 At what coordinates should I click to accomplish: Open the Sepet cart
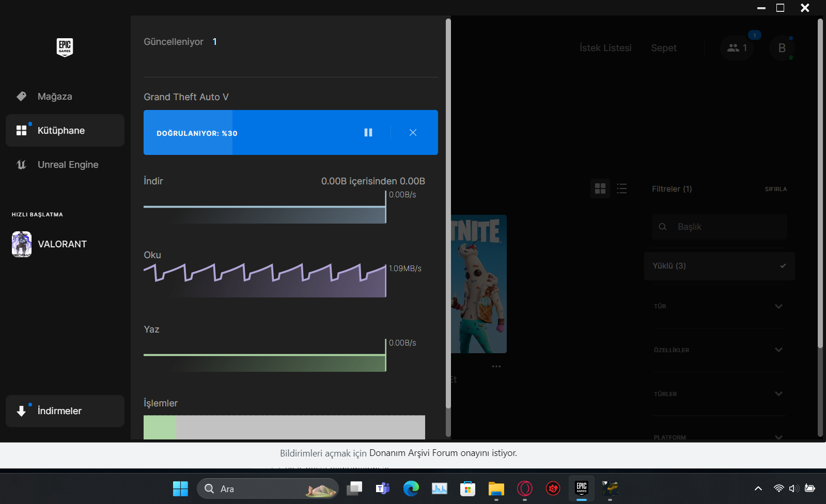(664, 48)
